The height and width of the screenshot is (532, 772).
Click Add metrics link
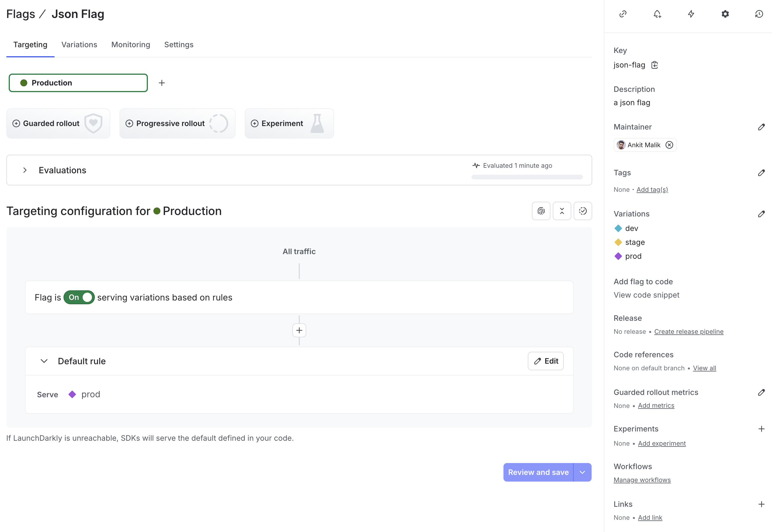pos(656,406)
